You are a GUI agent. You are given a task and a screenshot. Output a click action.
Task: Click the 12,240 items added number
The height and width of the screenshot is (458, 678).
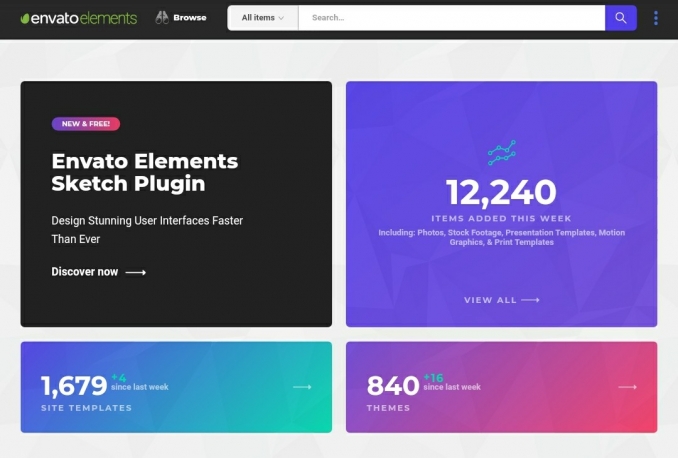click(x=501, y=192)
